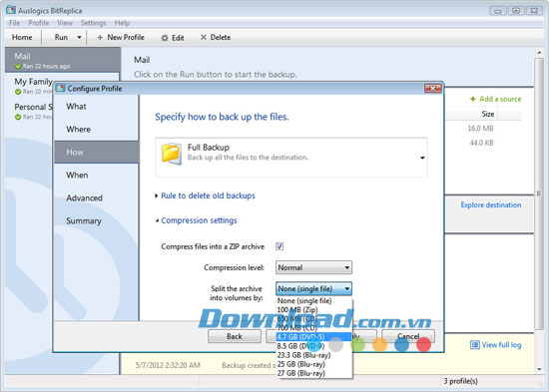Open the Run button dropdown arrow
Viewport: 549px width, 392px height.
click(79, 37)
